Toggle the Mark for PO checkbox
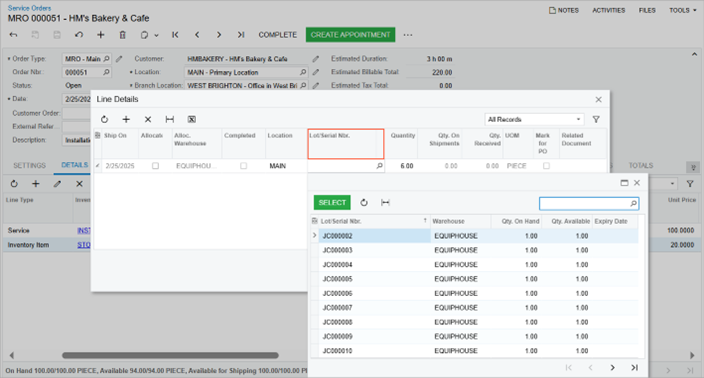Viewport: 704px width, 378px height. pyautogui.click(x=546, y=166)
